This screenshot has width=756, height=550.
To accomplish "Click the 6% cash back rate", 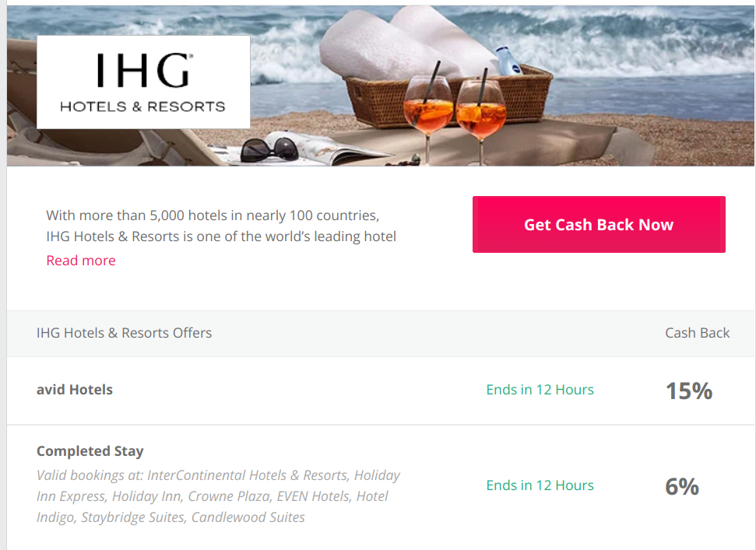I will pos(682,486).
